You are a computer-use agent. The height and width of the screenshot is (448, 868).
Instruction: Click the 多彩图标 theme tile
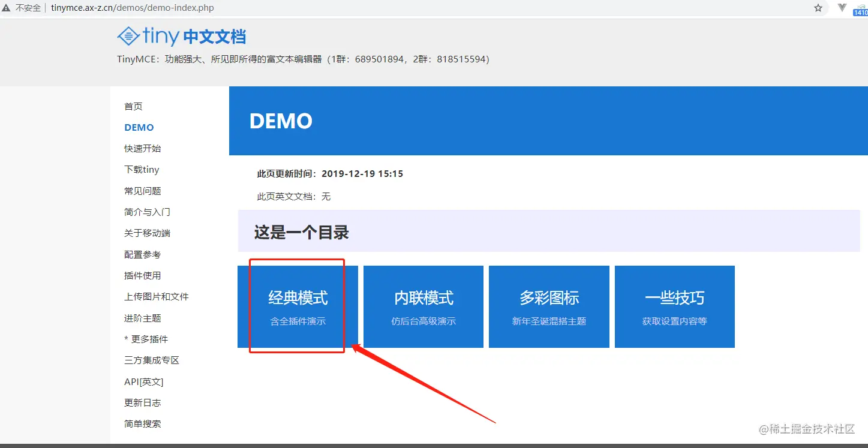pos(549,306)
